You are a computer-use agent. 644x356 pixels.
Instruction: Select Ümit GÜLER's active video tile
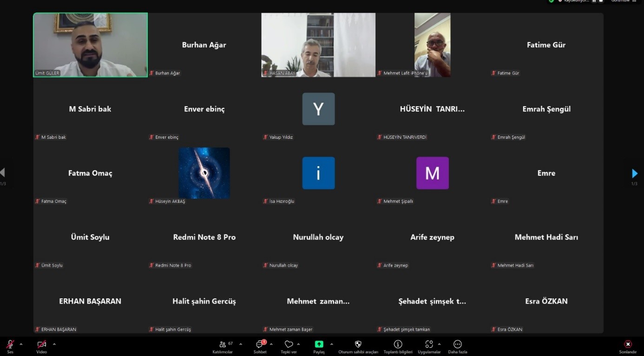pyautogui.click(x=90, y=45)
